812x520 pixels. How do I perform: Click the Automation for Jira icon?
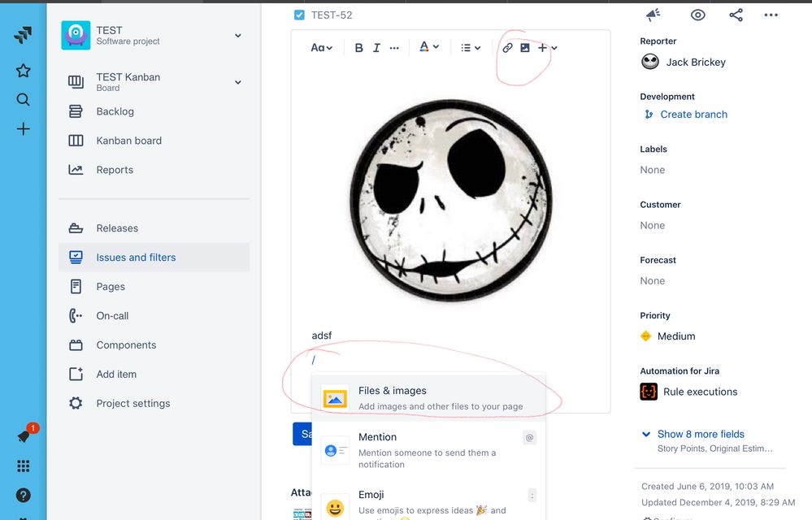[649, 392]
